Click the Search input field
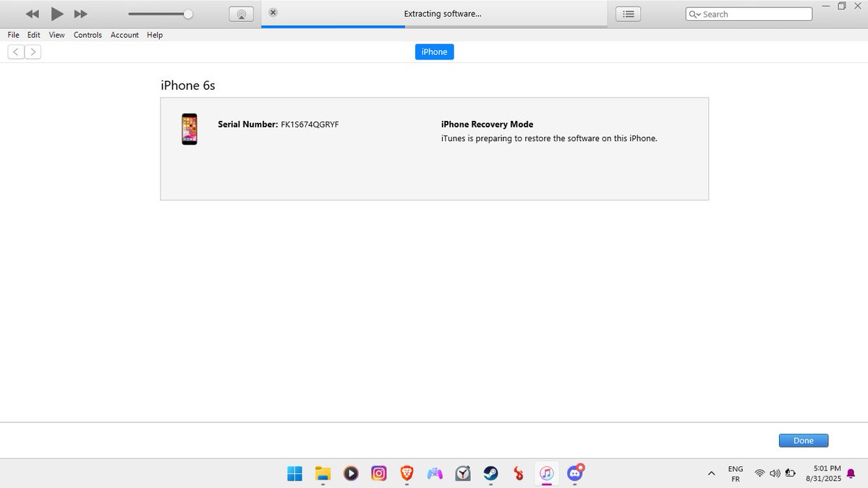 pos(749,14)
